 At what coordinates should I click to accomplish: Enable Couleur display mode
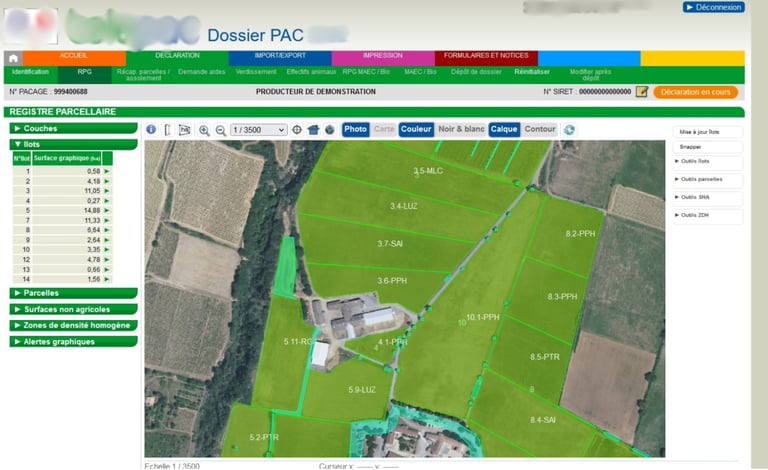(x=416, y=129)
